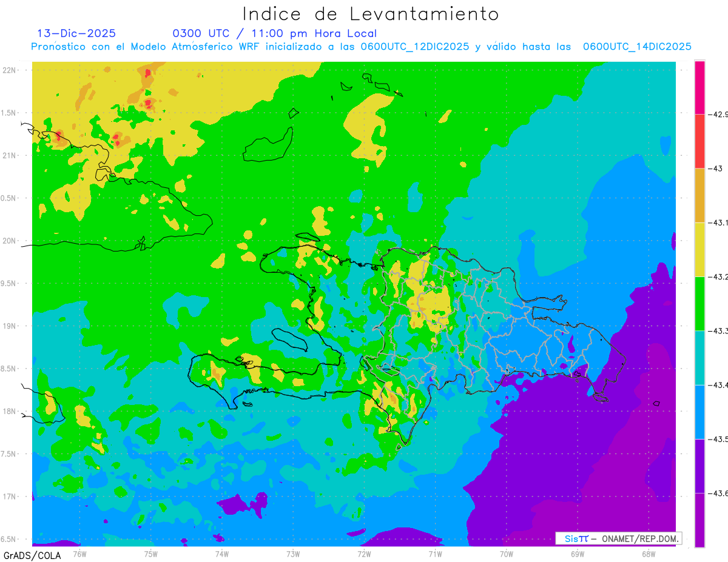Pick the purple legend swatch above -43.6
The width and height of the screenshot is (728, 562).
(699, 466)
